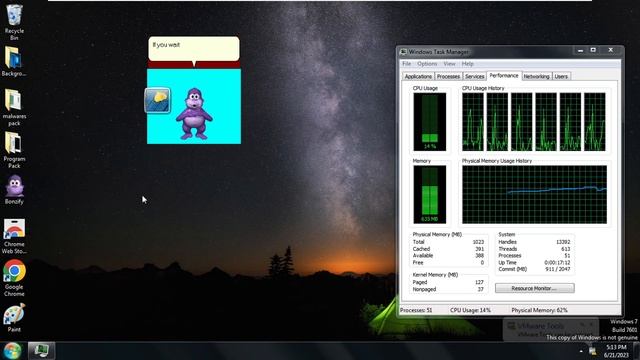The height and width of the screenshot is (360, 640).
Task: Open the Recycle Bin desktop icon
Action: point(14,21)
